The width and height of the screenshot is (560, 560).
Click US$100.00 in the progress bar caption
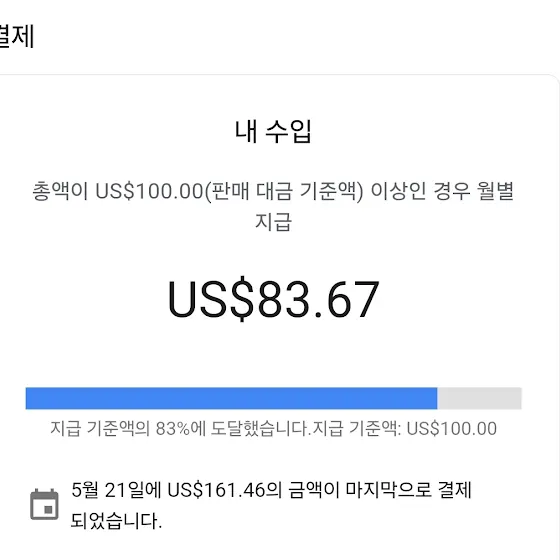tap(452, 428)
